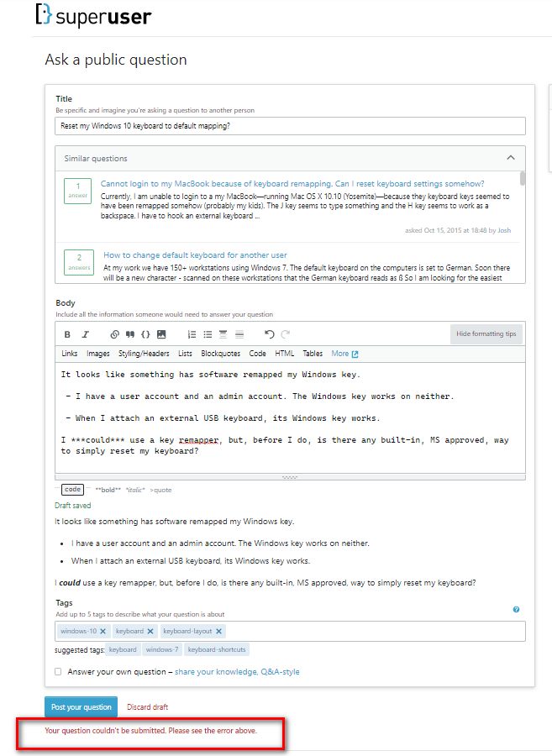Insert an image using the picture icon
Image resolution: width=552 pixels, height=756 pixels.
[161, 334]
